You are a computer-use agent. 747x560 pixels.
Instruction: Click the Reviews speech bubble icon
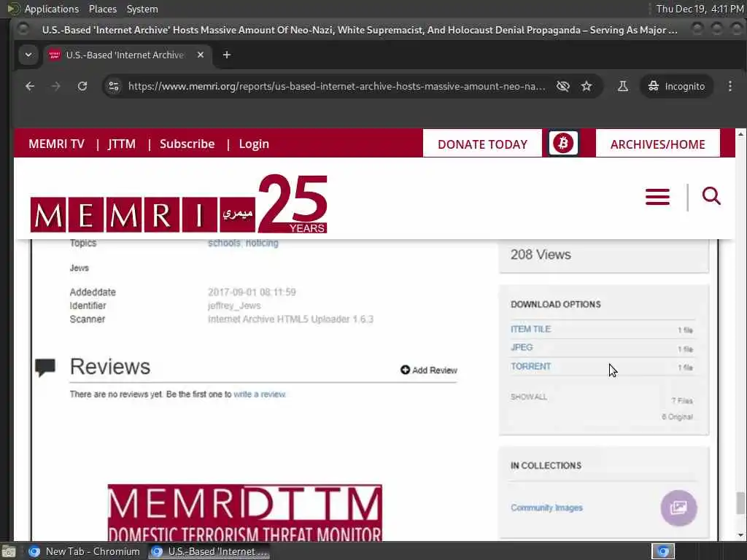click(45, 367)
